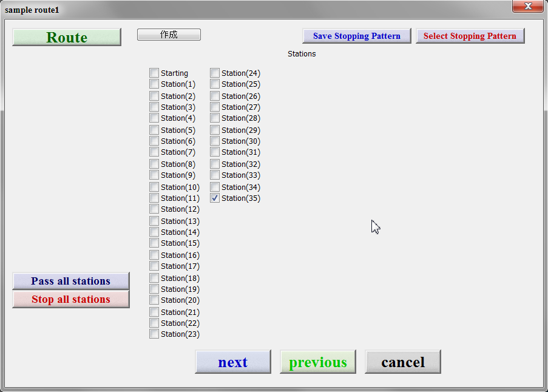
Task: Close the sample route1 window
Action: (x=527, y=7)
